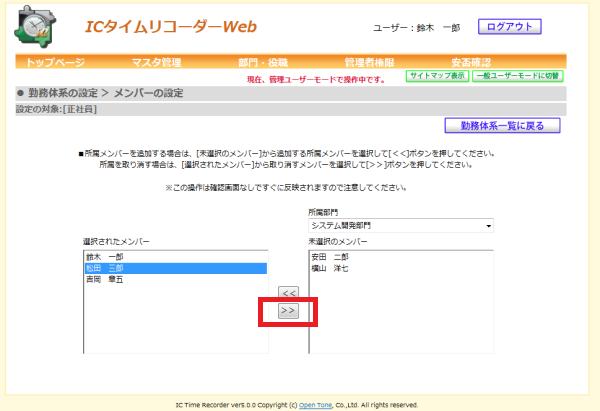The image size is (600, 411).
Task: Open the トップページ menu
Action: 55,62
